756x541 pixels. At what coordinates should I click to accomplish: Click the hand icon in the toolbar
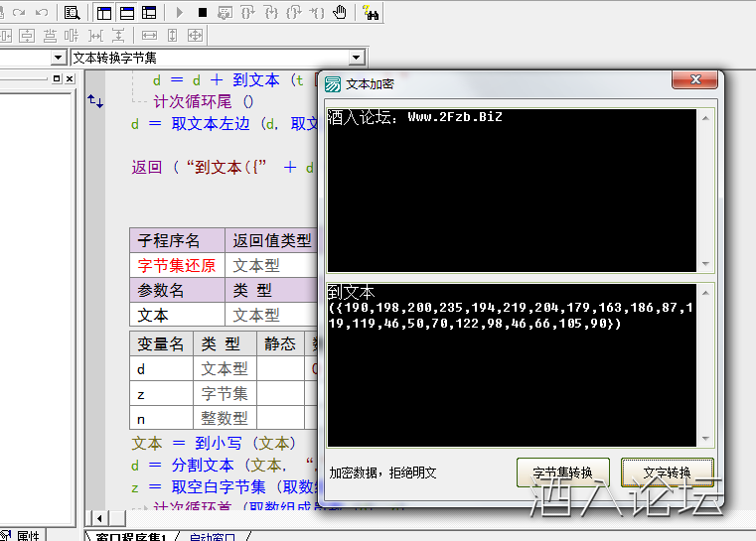tap(340, 13)
